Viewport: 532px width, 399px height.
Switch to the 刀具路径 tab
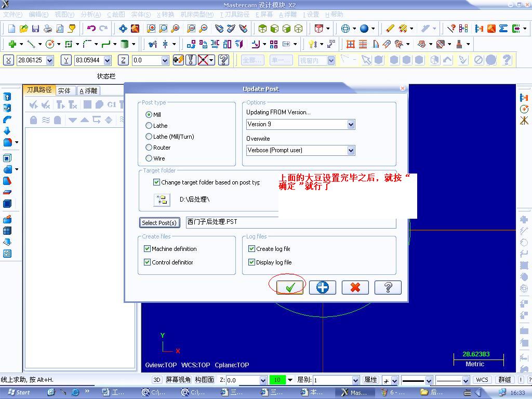click(x=39, y=90)
